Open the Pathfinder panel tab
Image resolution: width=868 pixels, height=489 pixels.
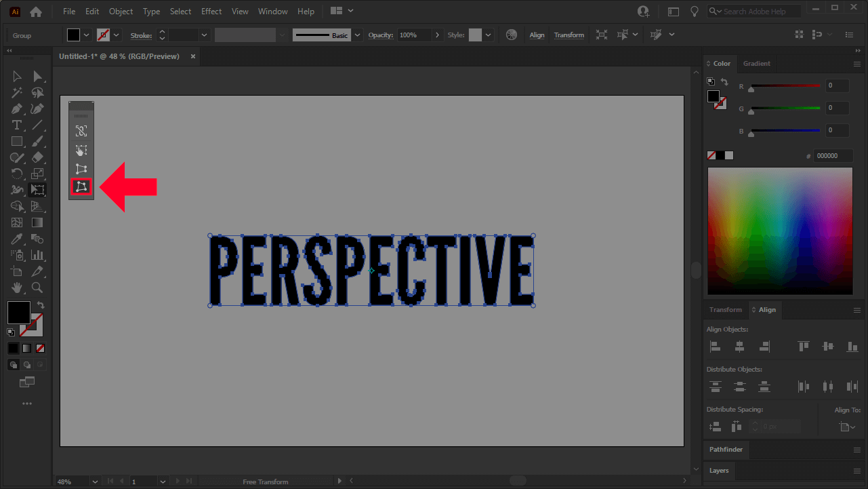pos(726,450)
